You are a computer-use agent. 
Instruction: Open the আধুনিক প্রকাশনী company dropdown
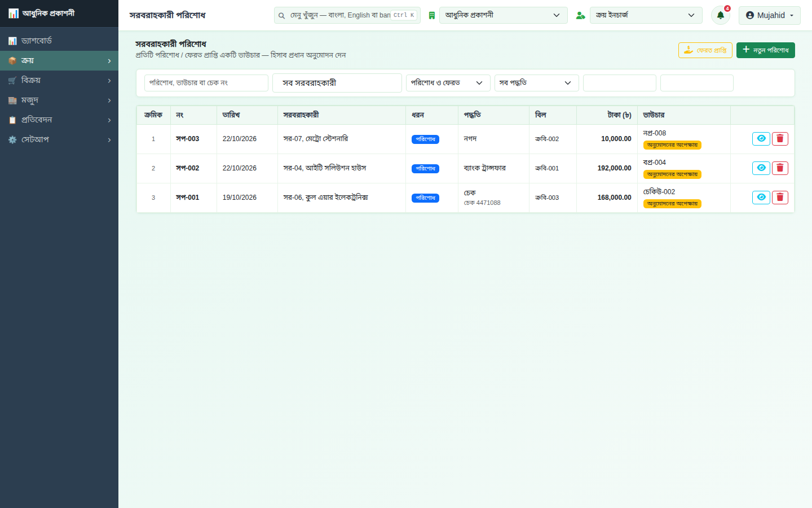point(503,15)
